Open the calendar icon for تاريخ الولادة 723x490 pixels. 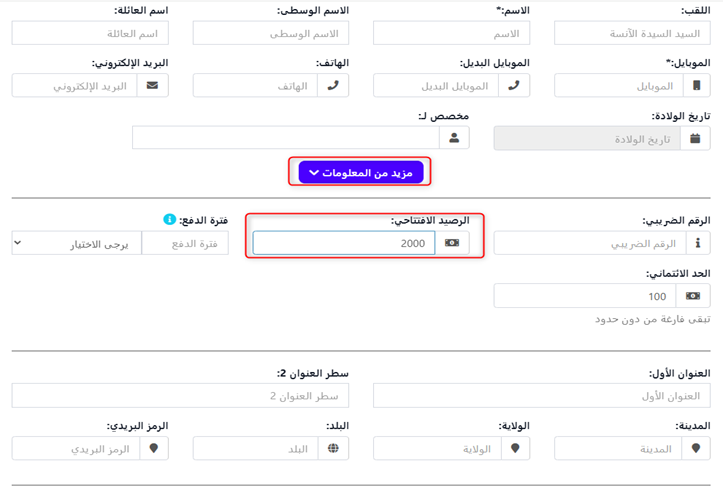coord(695,138)
